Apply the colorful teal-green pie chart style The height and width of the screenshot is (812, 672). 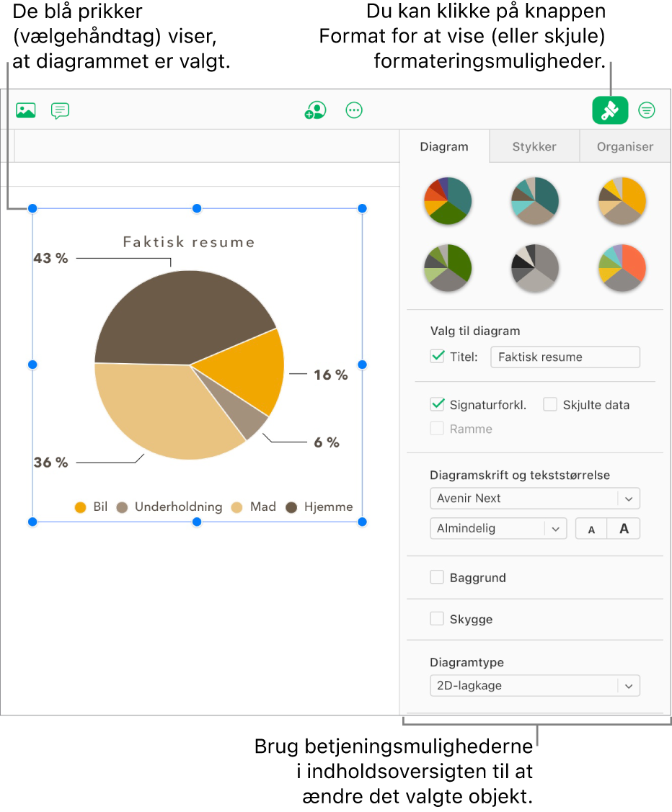448,200
